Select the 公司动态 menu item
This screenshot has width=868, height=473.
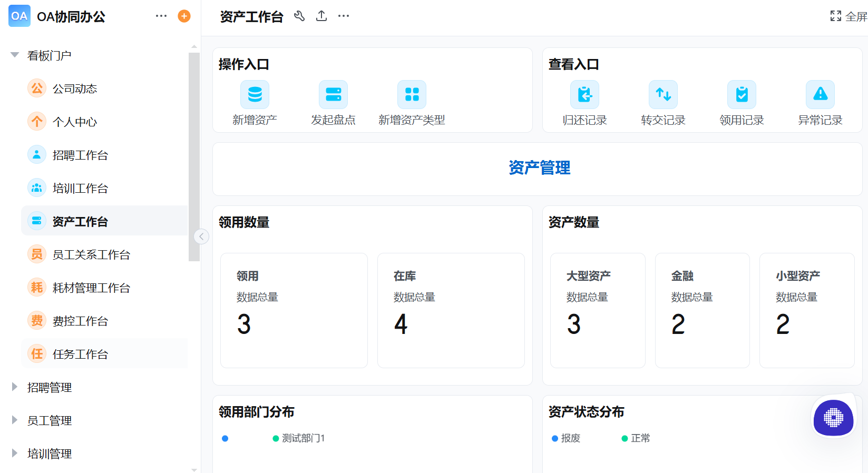pos(104,88)
